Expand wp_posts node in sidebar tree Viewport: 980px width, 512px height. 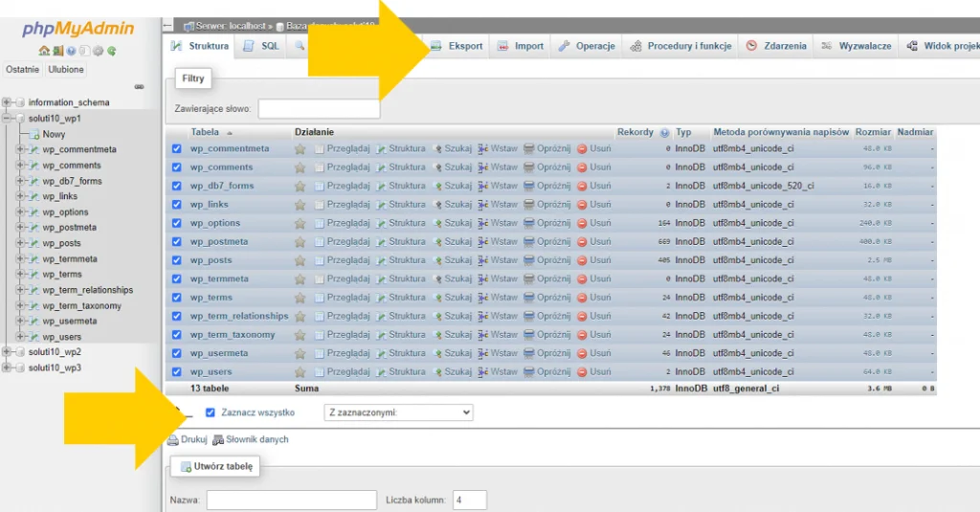click(20, 243)
